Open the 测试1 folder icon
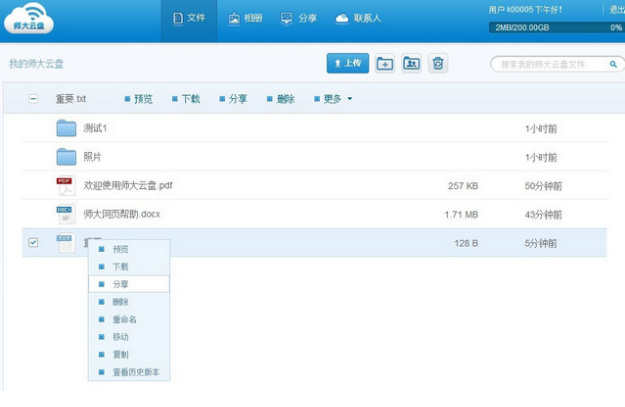Image resolution: width=625 pixels, height=407 pixels. 66,128
